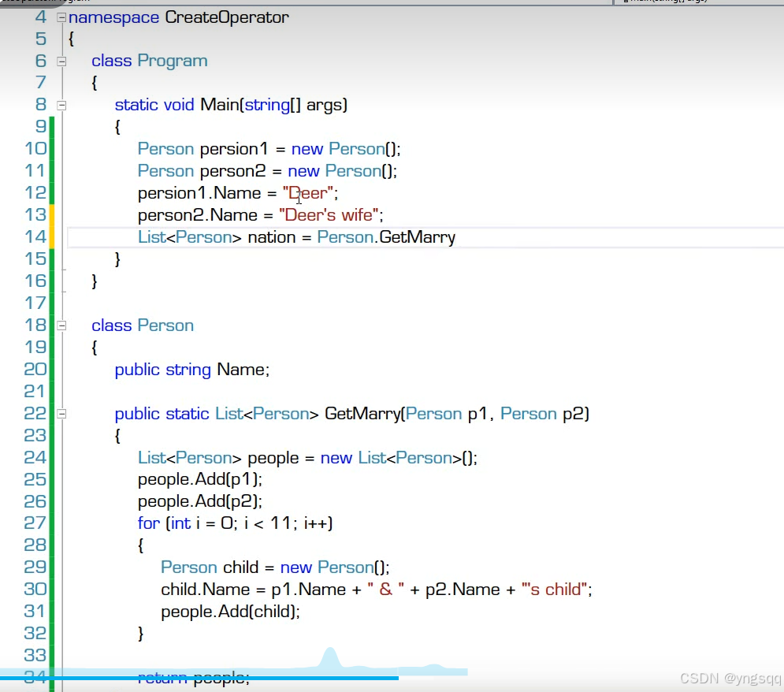This screenshot has width=784, height=692.
Task: Click line number 22 in gutter
Action: tap(35, 414)
